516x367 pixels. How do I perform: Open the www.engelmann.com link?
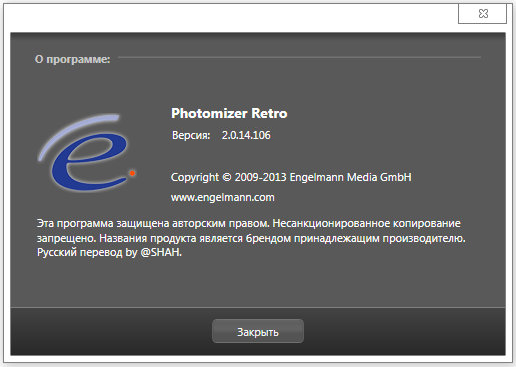point(223,197)
